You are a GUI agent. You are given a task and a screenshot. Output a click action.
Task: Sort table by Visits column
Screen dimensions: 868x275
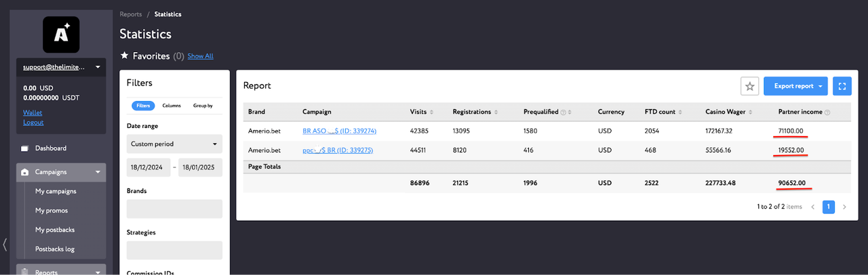tap(432, 112)
